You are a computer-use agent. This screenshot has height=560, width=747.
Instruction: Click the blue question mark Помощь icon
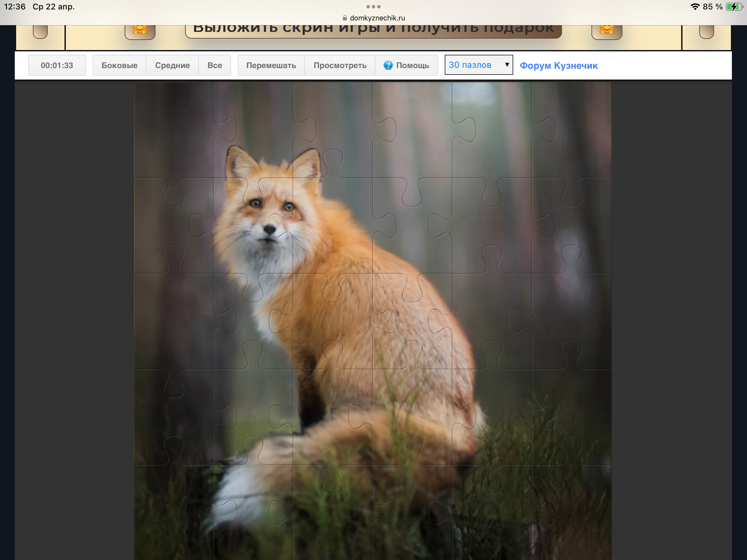tap(388, 65)
